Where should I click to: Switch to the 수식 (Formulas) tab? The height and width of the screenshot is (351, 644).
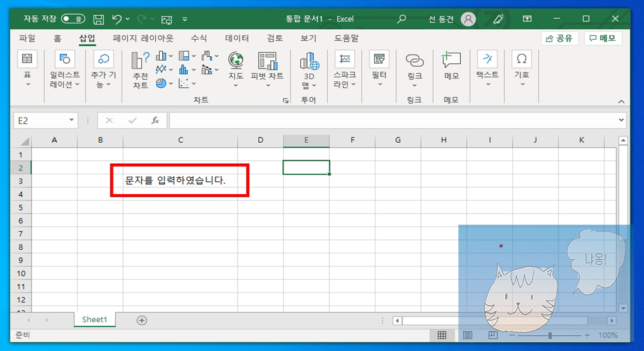pos(199,38)
